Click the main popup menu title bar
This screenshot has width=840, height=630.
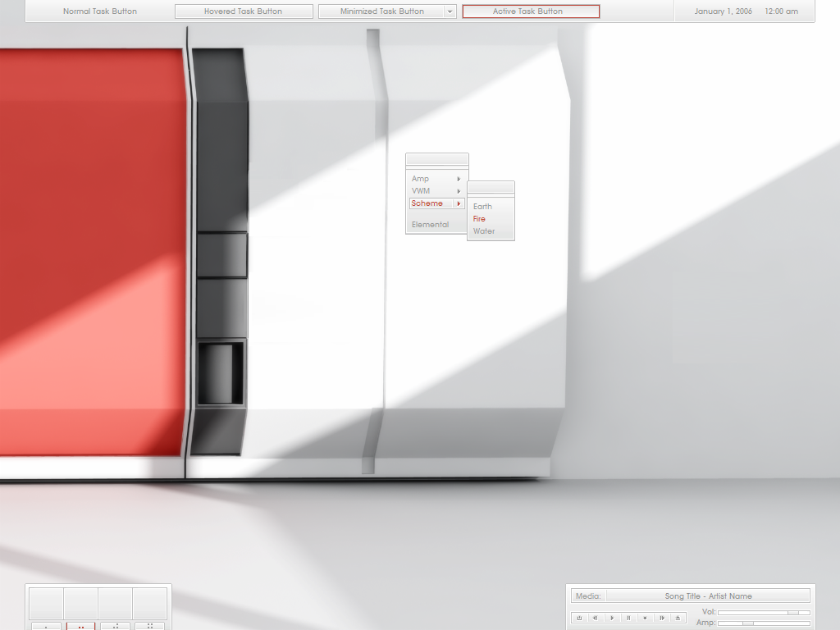(x=437, y=159)
